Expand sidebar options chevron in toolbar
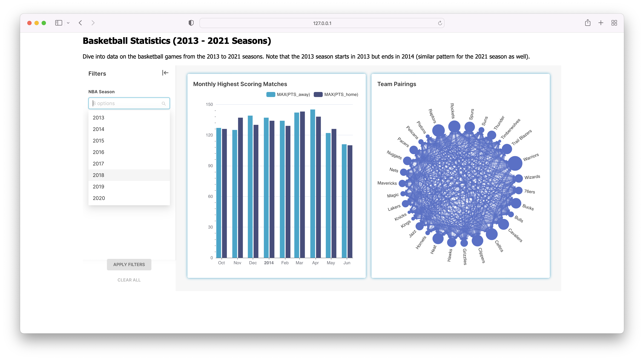 click(x=68, y=23)
